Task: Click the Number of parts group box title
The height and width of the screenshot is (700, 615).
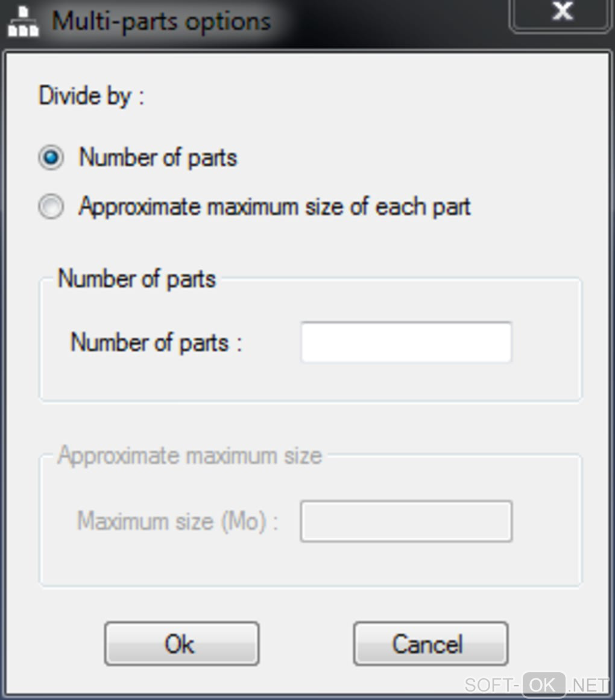Action: [136, 279]
